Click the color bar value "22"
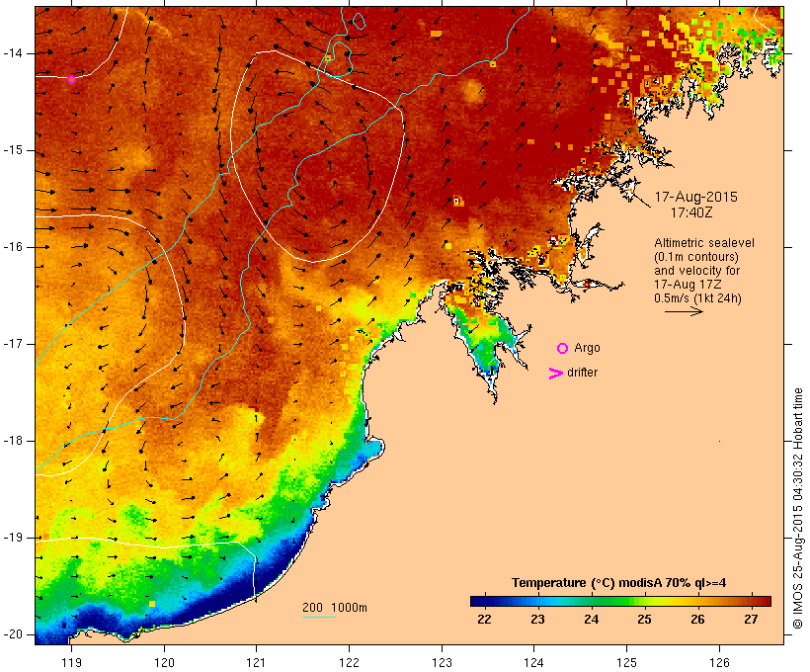This screenshot has width=810, height=672. (x=484, y=620)
